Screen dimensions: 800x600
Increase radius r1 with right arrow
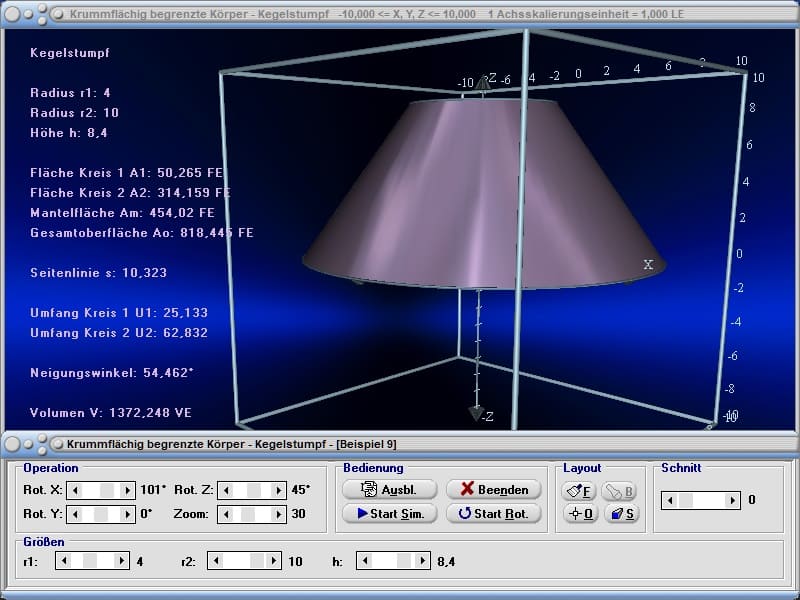coord(121,561)
